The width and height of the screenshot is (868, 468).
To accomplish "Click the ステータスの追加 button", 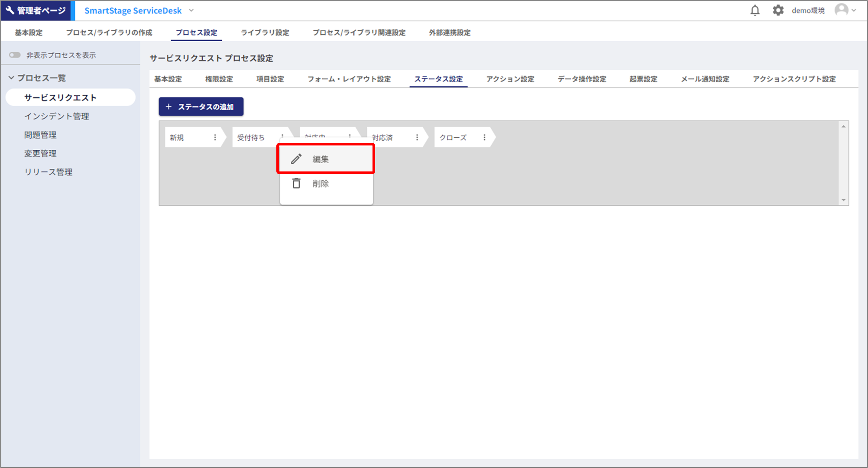I will [x=201, y=107].
